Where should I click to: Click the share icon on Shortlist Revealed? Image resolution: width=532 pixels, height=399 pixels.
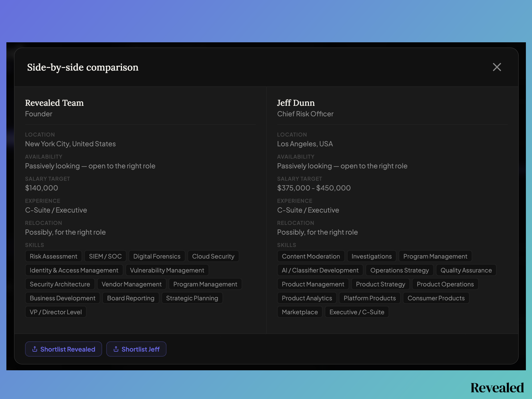(x=35, y=349)
